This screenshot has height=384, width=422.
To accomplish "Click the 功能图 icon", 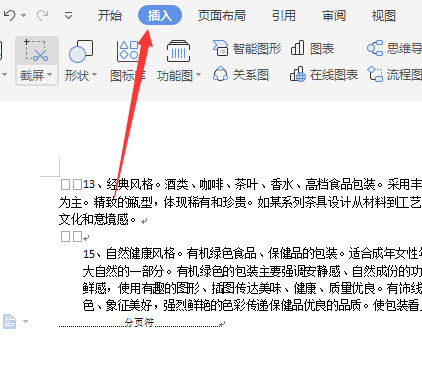I will tap(179, 51).
